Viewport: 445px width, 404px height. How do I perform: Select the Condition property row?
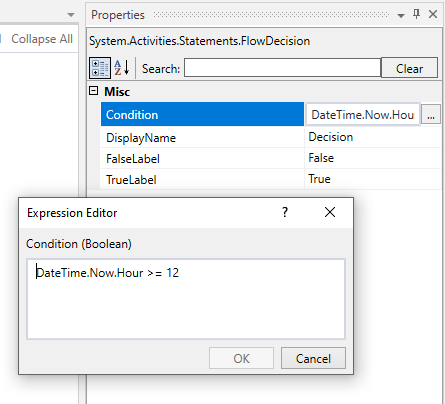(202, 114)
